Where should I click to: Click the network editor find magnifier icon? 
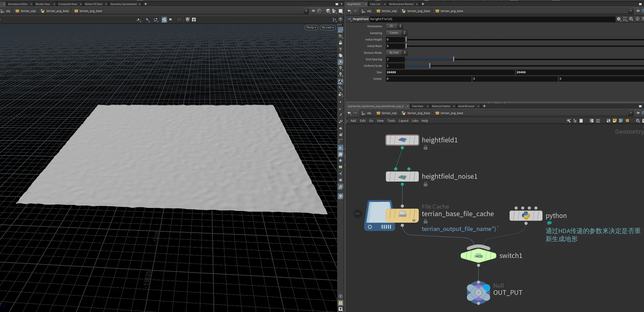coord(638,121)
